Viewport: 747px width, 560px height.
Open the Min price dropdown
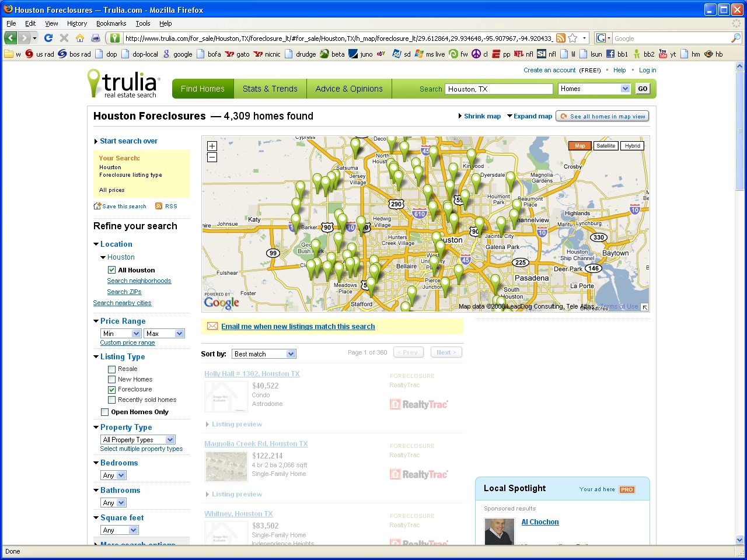[x=121, y=334]
